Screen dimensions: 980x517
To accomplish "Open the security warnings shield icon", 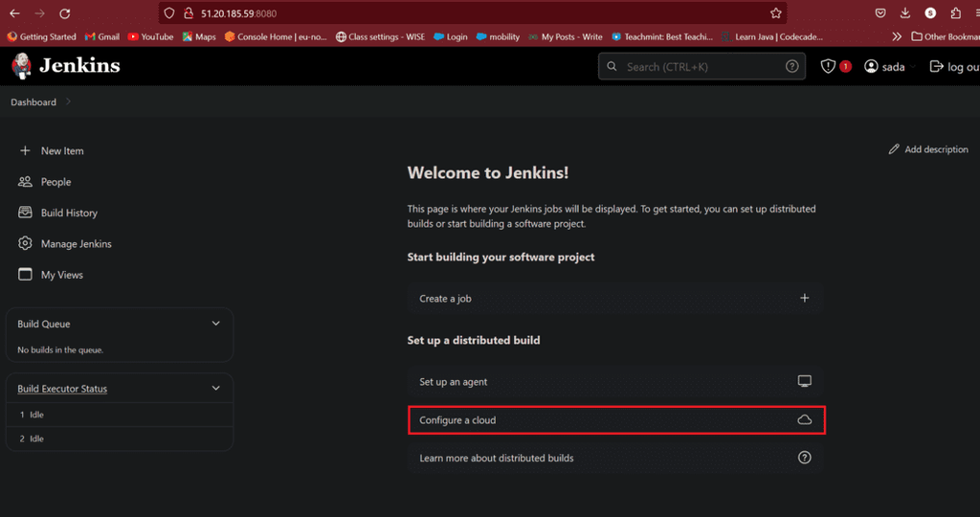I will 828,66.
